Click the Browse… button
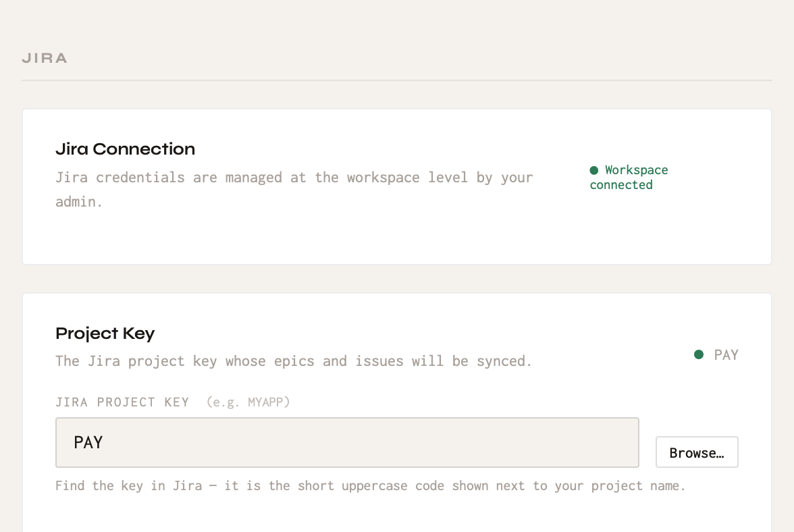Viewport: 794px width, 532px height. [697, 452]
